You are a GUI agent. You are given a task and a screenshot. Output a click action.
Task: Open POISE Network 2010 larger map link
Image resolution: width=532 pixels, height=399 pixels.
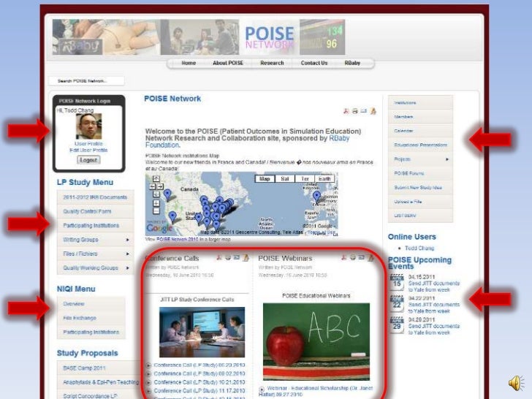tap(177, 239)
